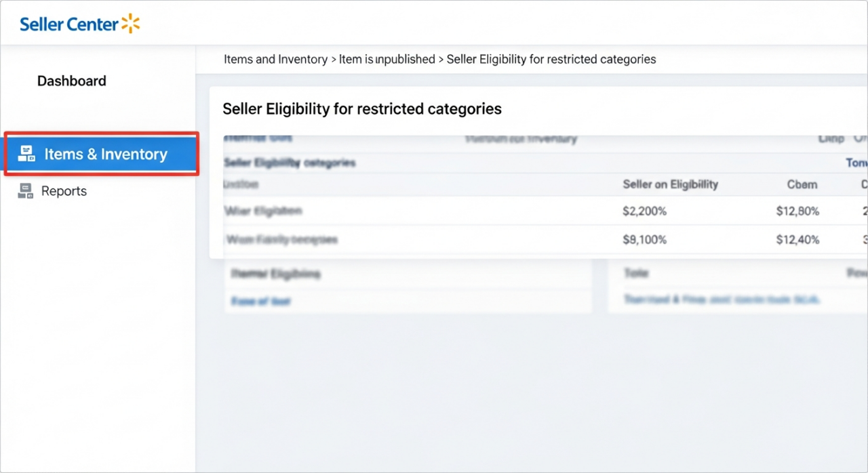Click the Walmart spark logo icon

tap(130, 24)
